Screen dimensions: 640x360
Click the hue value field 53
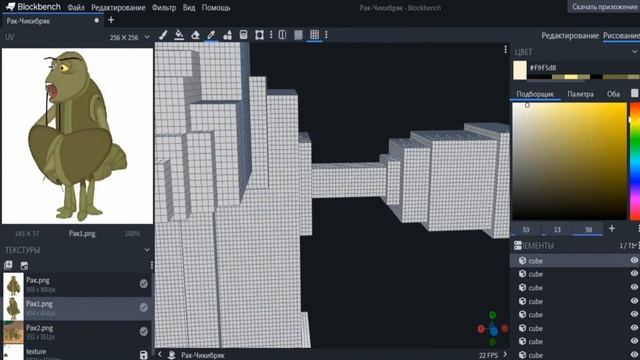coord(526,229)
